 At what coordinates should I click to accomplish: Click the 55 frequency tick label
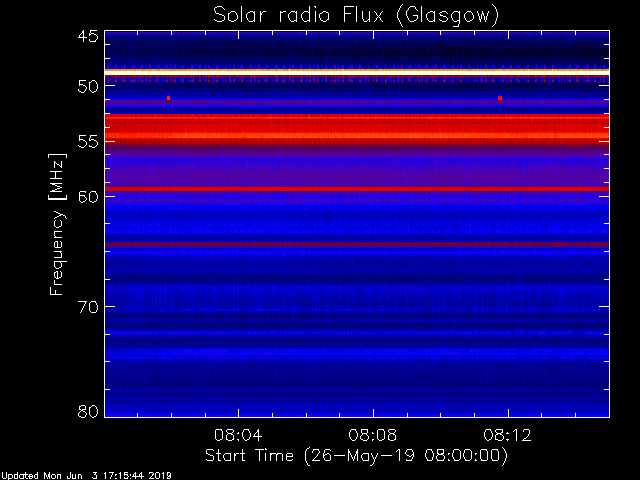[88, 142]
